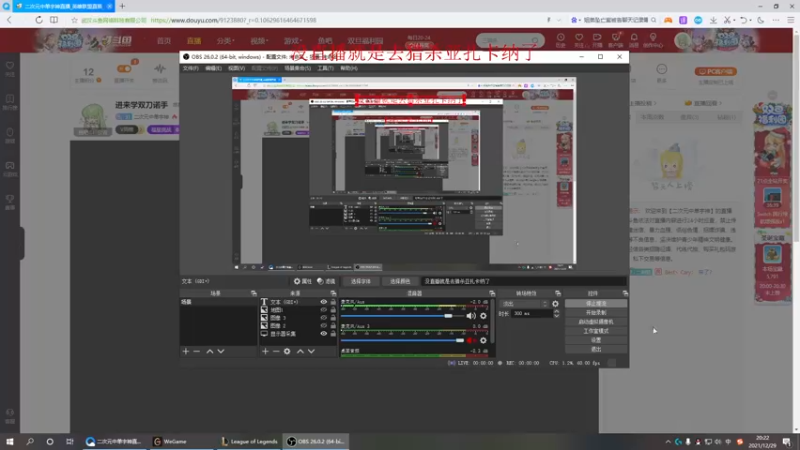Open settings gear for first microphone/Aux channel
Image resolution: width=800 pixels, height=450 pixels.
(x=483, y=316)
